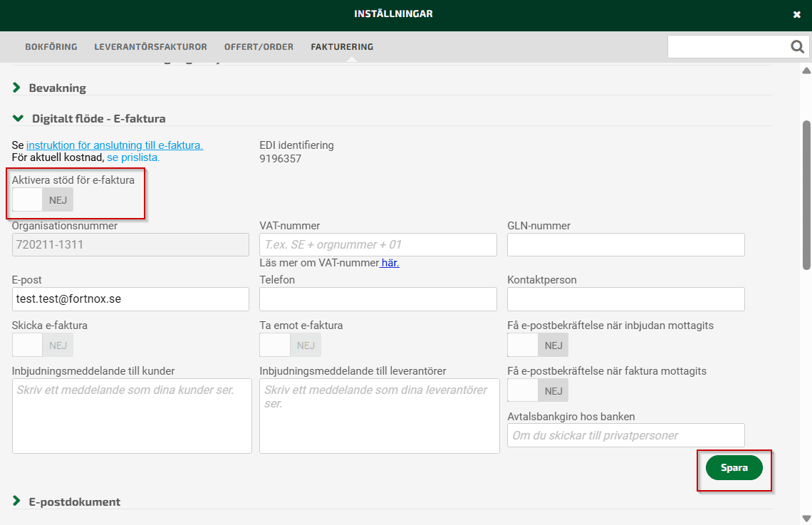This screenshot has height=525, width=812.
Task: Open instruktion för anslutning till e-faktura link
Action: [x=115, y=145]
